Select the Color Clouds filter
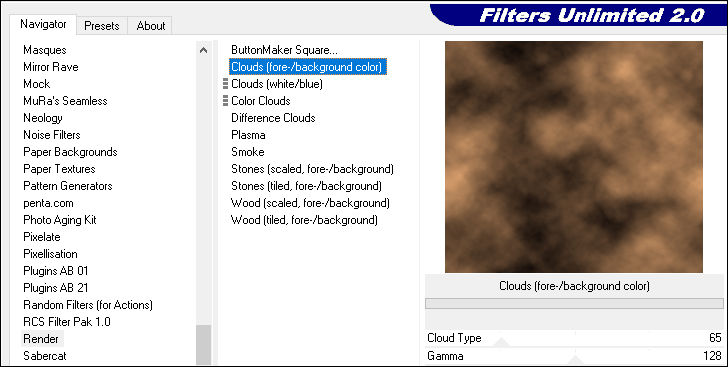The height and width of the screenshot is (367, 728). click(x=260, y=101)
